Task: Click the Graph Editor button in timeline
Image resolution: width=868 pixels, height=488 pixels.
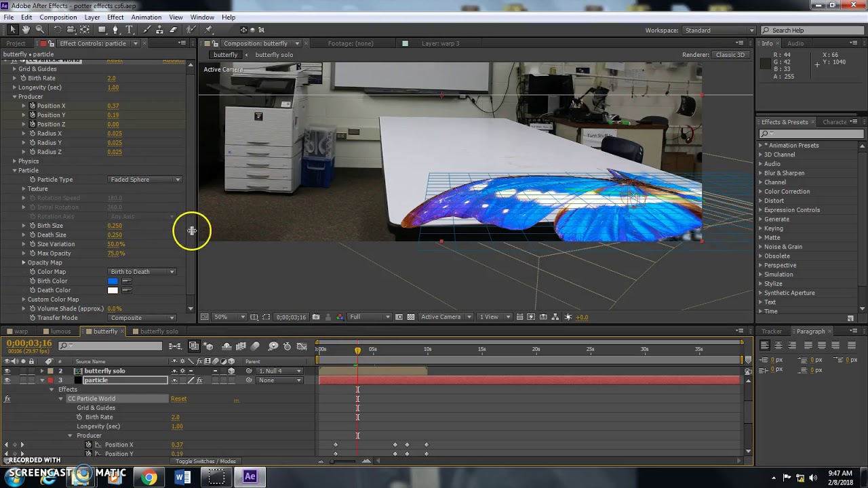Action: tap(302, 346)
